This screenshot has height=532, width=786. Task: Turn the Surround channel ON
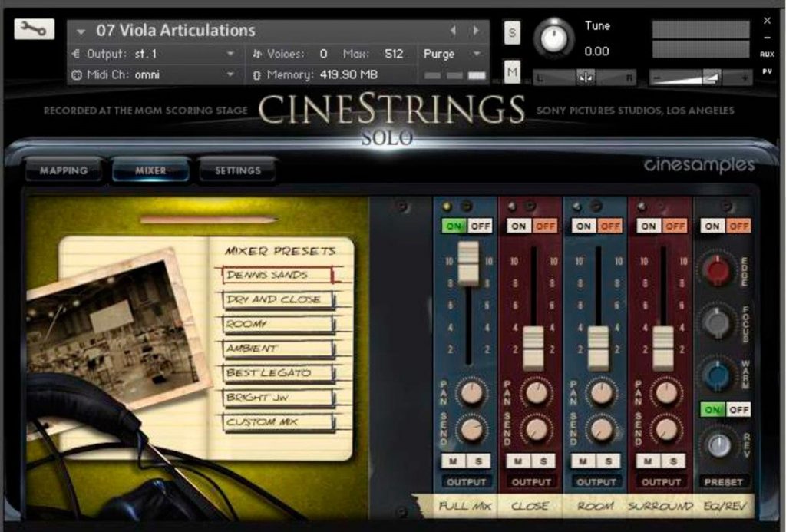coord(649,226)
